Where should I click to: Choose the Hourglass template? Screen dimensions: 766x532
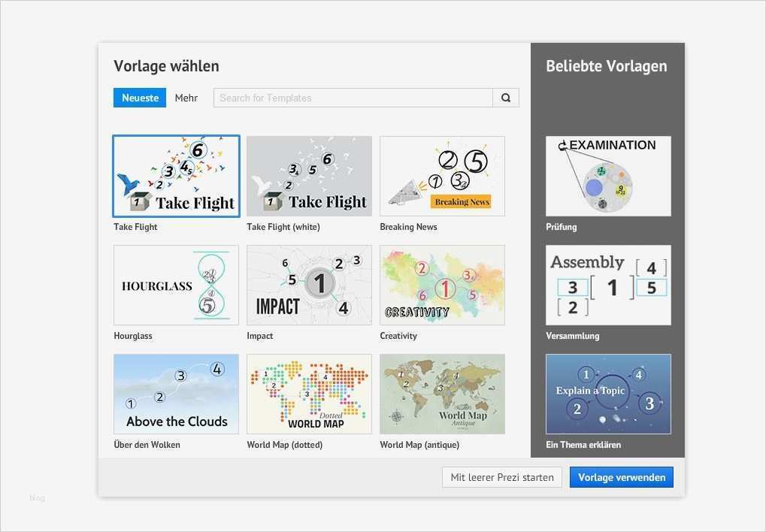coord(175,284)
